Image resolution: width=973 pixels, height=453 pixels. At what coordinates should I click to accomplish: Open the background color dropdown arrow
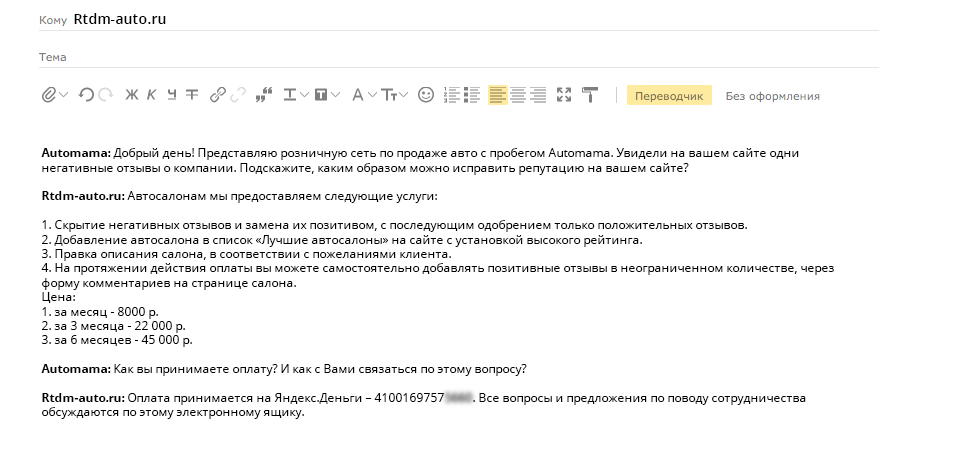tap(336, 95)
